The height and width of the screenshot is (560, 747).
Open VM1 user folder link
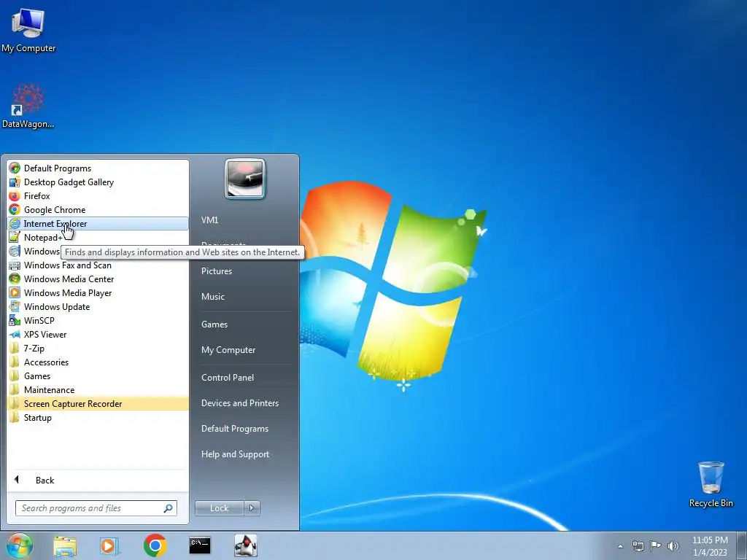pyautogui.click(x=209, y=220)
